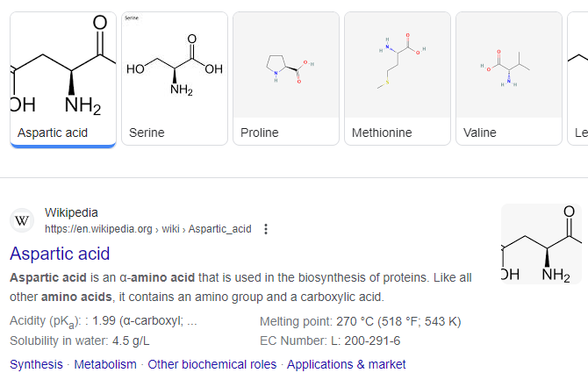Viewport: 588px width, 380px height.
Task: Click the Wikipedia site name label
Action: pos(71,212)
